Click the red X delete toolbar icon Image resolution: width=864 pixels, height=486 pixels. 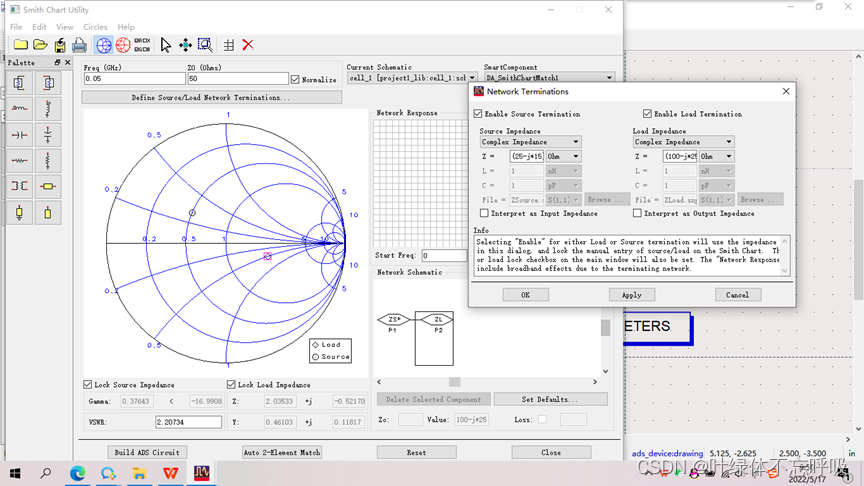pyautogui.click(x=248, y=45)
